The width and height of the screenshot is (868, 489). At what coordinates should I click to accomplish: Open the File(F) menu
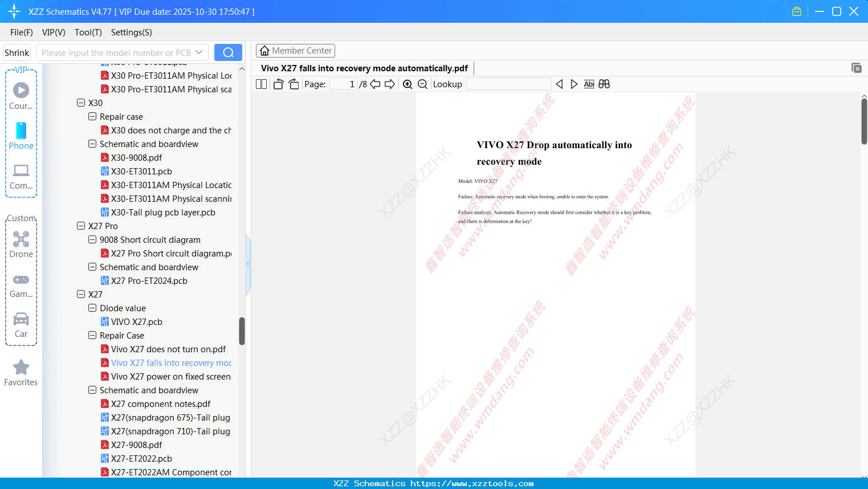tap(22, 32)
